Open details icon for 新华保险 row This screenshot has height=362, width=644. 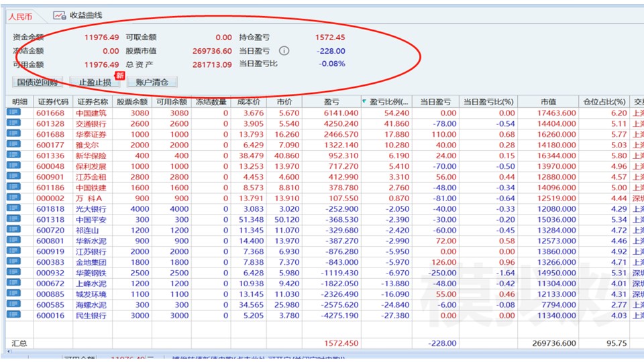click(13, 155)
